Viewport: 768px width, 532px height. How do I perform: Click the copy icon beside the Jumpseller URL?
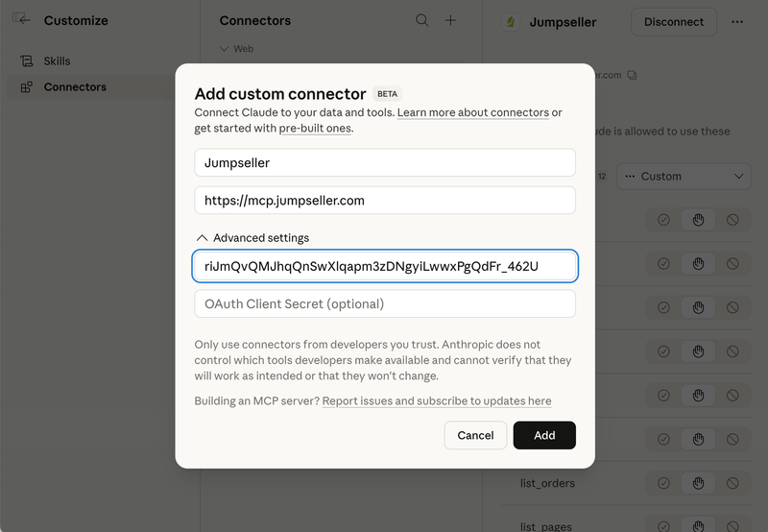632,75
